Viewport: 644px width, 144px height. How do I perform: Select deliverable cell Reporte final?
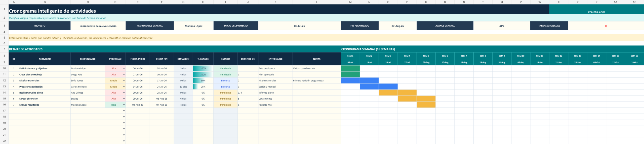[275, 105]
